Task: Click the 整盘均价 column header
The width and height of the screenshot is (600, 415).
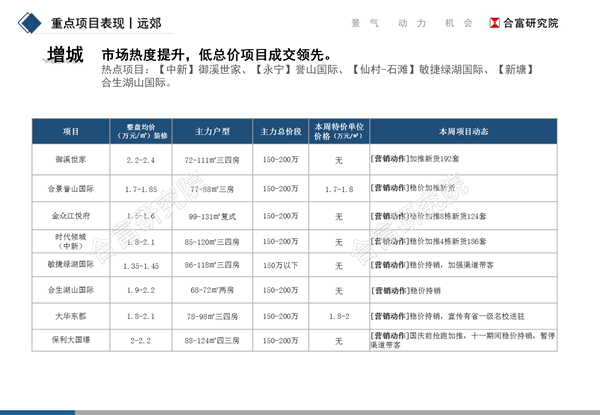Action: [141, 131]
